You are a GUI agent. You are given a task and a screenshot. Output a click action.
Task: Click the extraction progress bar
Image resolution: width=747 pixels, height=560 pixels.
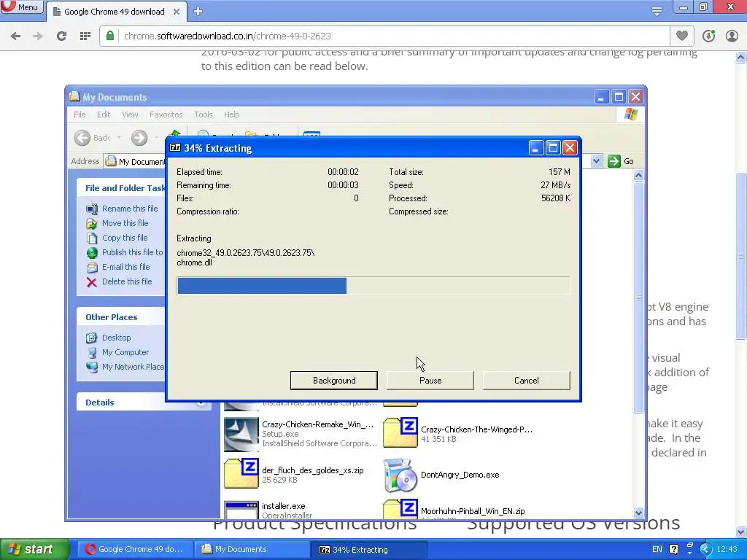[x=373, y=286]
